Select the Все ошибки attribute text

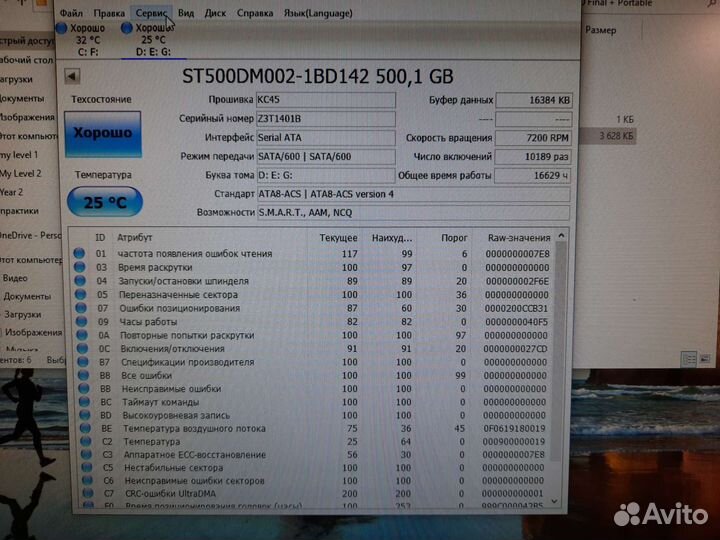click(x=146, y=375)
